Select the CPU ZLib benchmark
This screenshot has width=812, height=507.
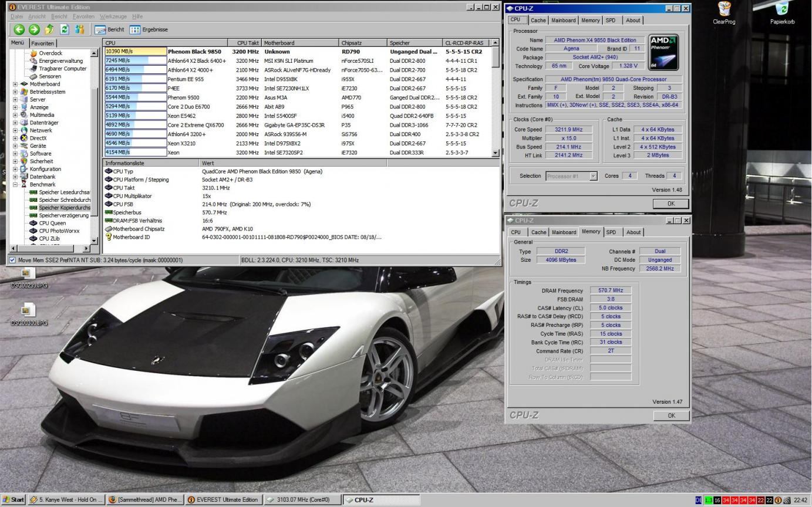pyautogui.click(x=45, y=238)
